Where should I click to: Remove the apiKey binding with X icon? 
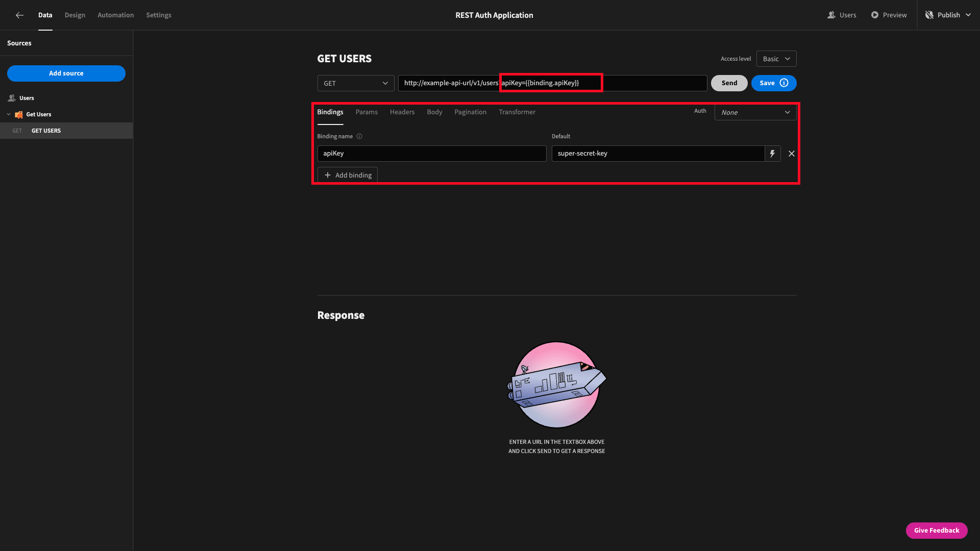(791, 154)
